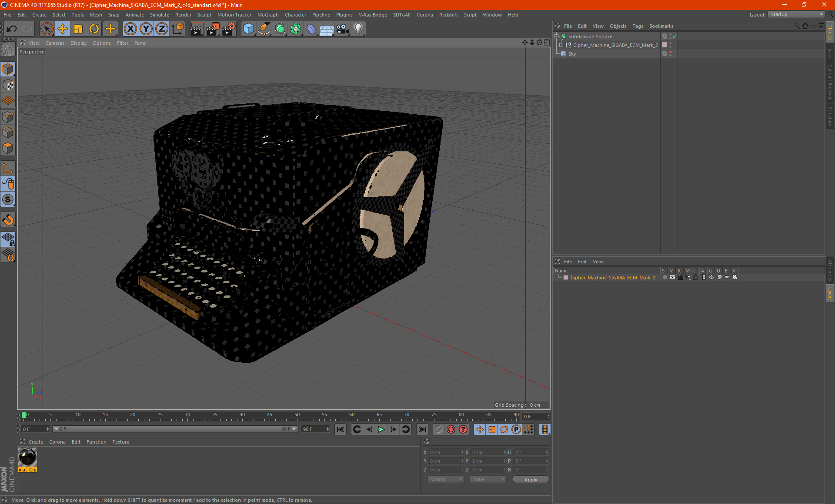Click the Camera object icon

coord(343,29)
